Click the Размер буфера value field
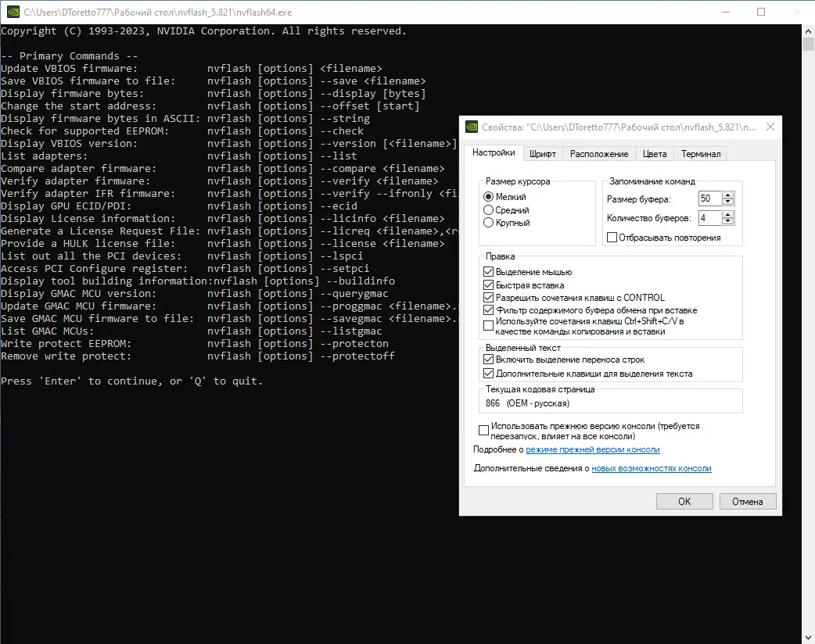The width and height of the screenshot is (815, 644). coord(710,199)
